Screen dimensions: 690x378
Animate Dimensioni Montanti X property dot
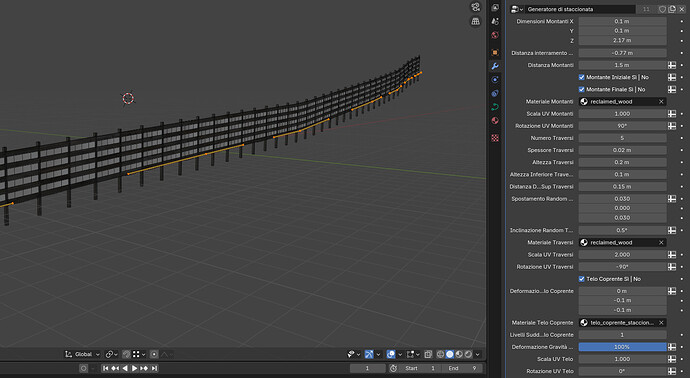coord(682,21)
